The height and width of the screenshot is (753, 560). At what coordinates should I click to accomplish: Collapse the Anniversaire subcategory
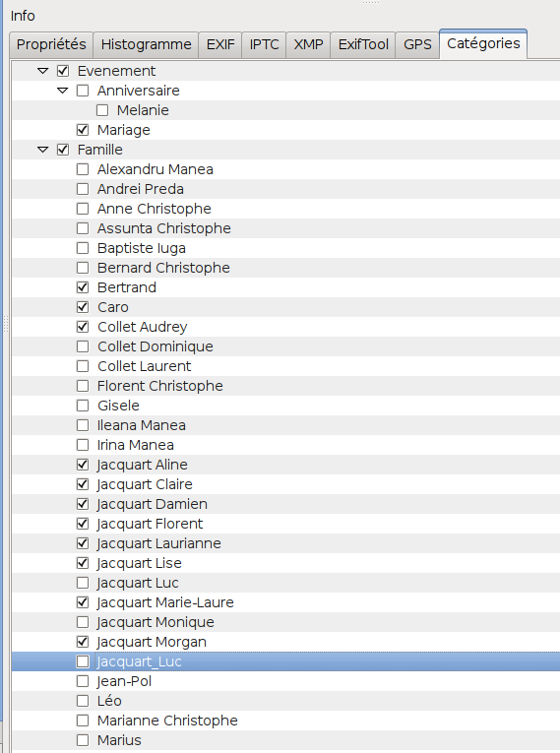coord(62,91)
